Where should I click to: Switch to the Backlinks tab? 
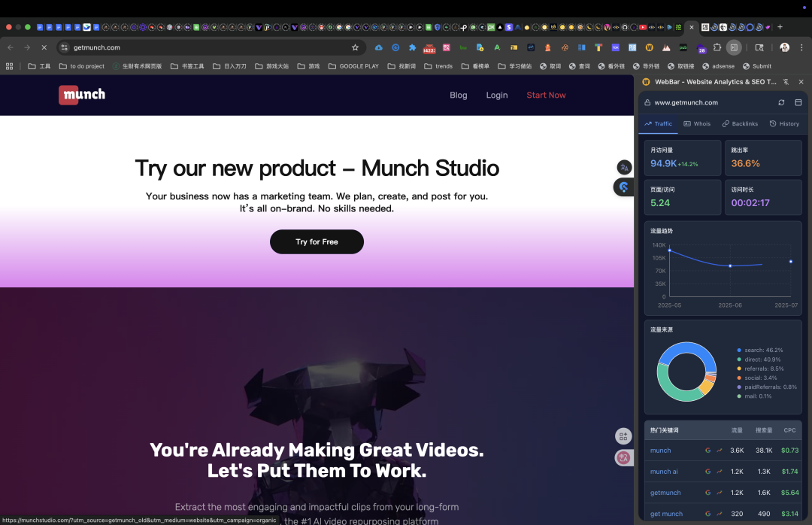[740, 124]
